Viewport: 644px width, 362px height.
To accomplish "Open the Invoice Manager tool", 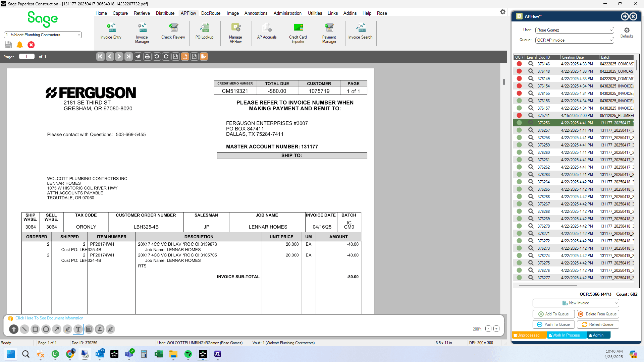I will point(142,33).
